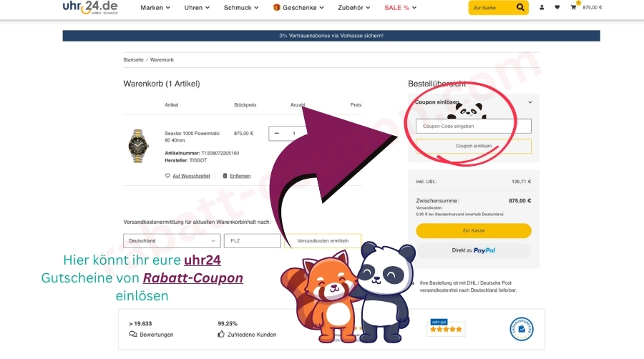Image resolution: width=644 pixels, height=359 pixels.
Task: Remove item via Entfernen trash icon
Action: pyautogui.click(x=225, y=176)
